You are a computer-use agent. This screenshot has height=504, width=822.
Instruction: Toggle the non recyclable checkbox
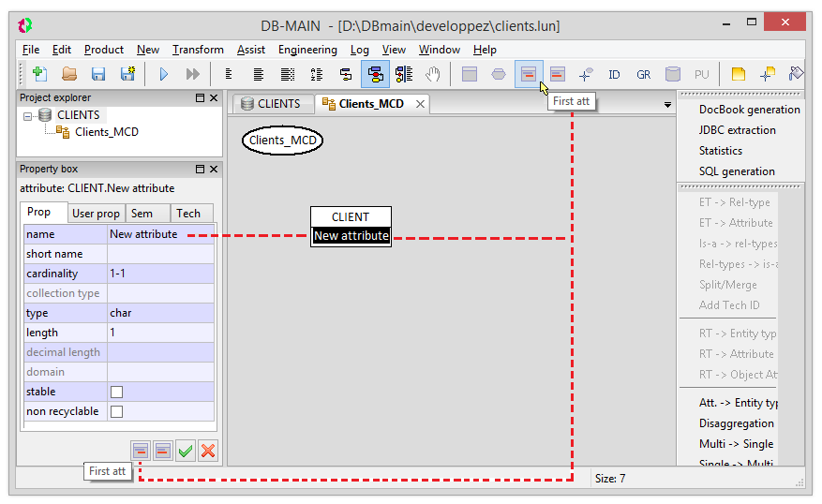(117, 412)
